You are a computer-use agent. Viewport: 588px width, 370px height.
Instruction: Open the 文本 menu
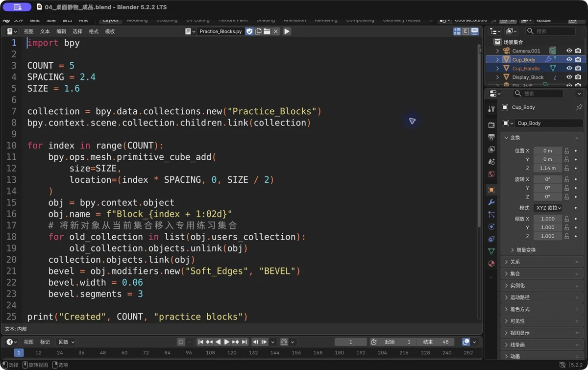tap(45, 31)
